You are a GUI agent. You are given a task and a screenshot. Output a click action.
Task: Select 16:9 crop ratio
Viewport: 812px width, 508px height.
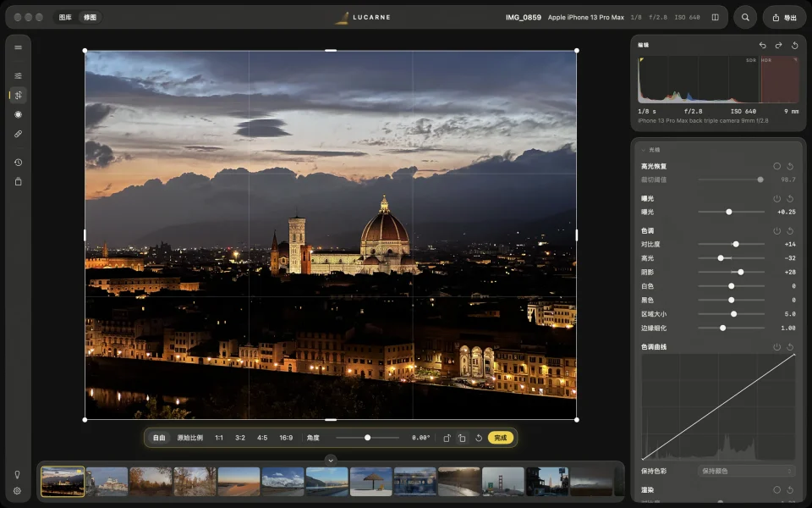pyautogui.click(x=287, y=438)
